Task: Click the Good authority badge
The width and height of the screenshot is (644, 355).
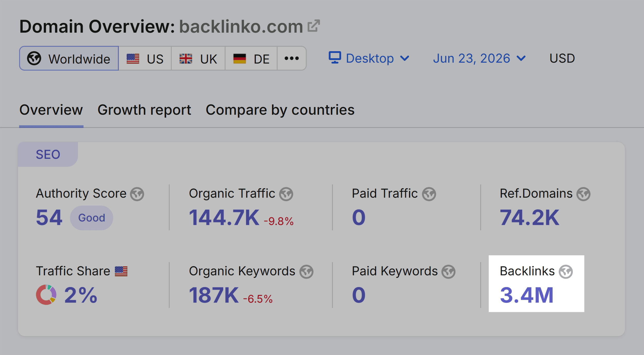Action: pos(91,218)
